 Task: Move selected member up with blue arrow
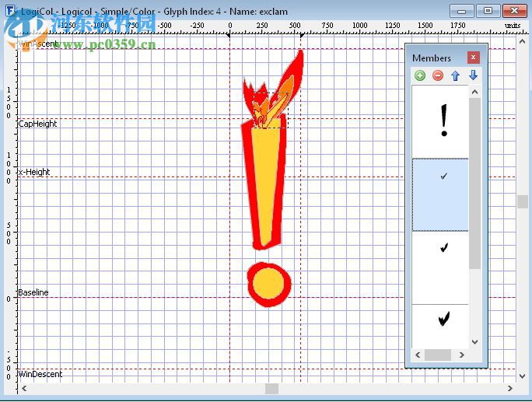pyautogui.click(x=455, y=75)
